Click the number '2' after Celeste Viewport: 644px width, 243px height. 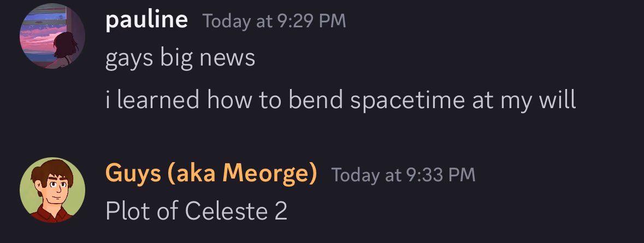coord(280,211)
